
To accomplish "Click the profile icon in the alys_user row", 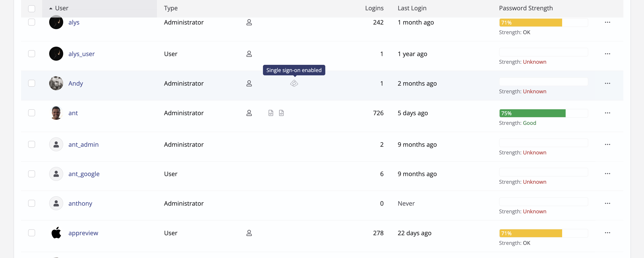I will tap(249, 54).
